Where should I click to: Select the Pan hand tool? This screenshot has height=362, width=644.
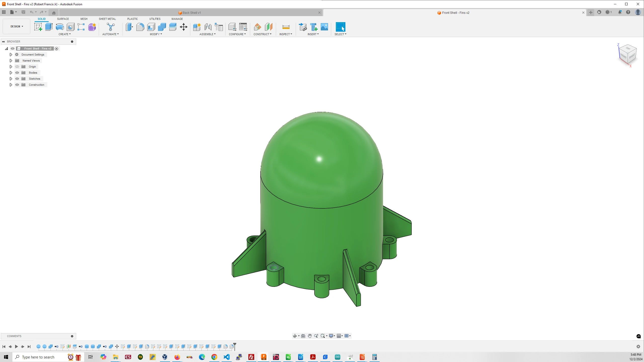pos(310,336)
